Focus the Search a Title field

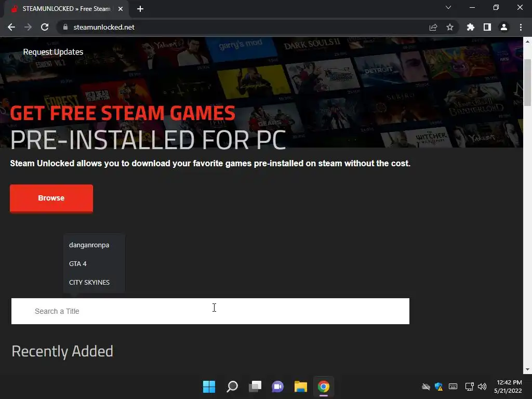[x=210, y=311]
